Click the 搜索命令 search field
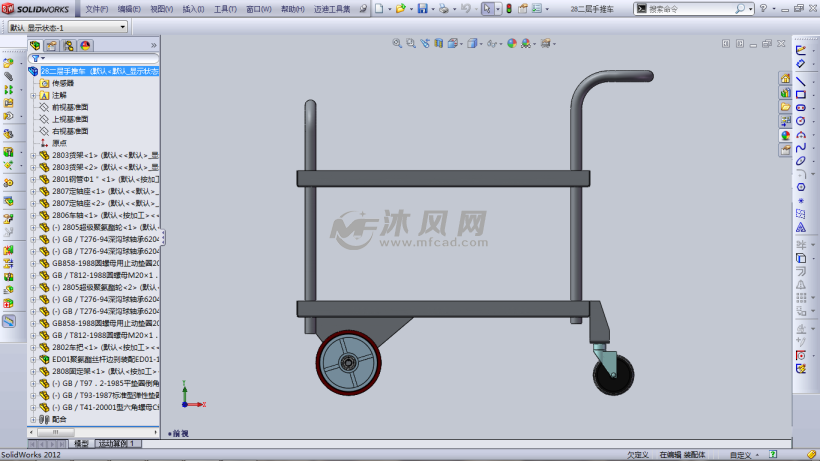Viewport: 820px width, 461px height. (x=690, y=9)
